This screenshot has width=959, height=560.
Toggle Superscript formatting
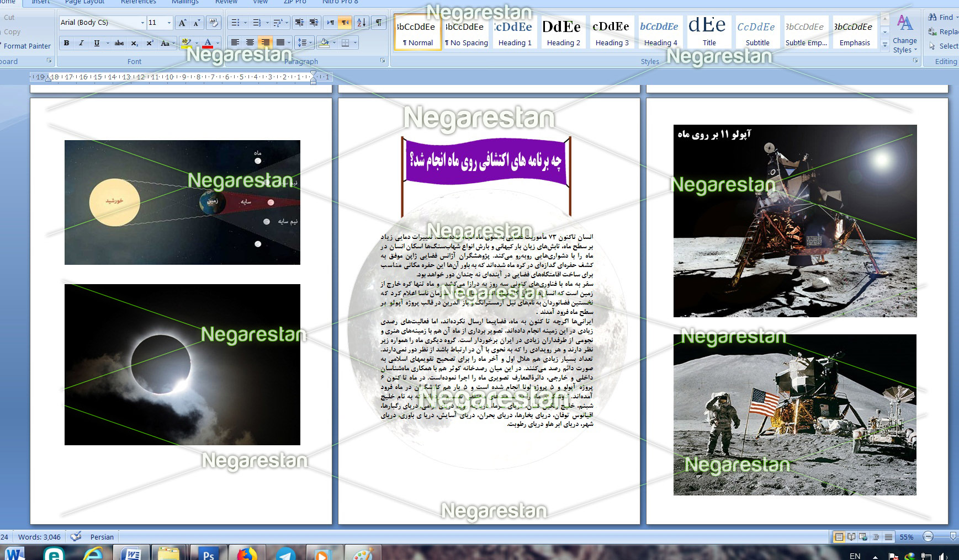pyautogui.click(x=150, y=43)
